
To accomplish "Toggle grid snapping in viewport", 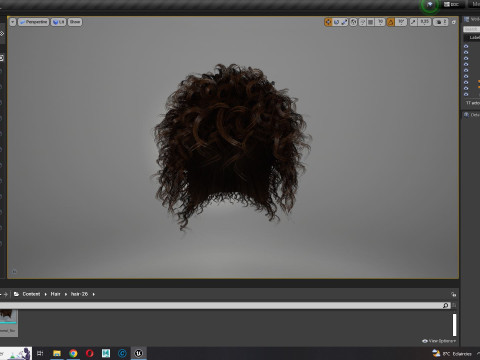I will (371, 22).
